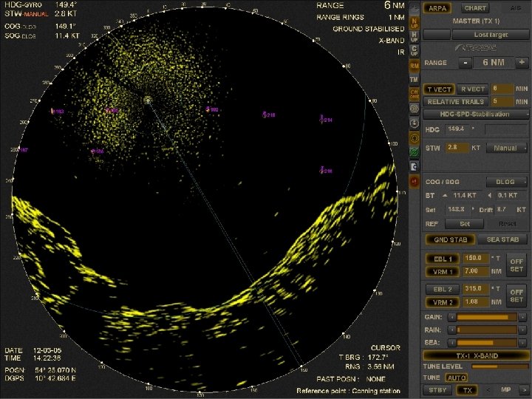Adjust the GAIN slider bar
This screenshot has height=399, width=532.
click(x=487, y=317)
